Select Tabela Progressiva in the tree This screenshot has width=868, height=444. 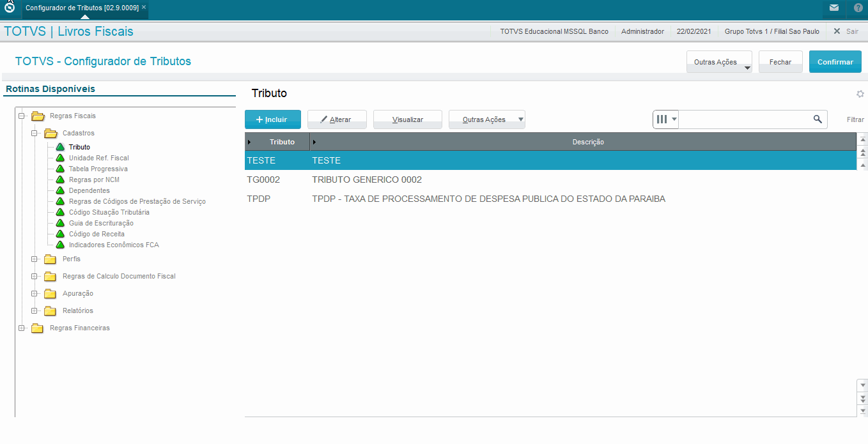pyautogui.click(x=98, y=169)
